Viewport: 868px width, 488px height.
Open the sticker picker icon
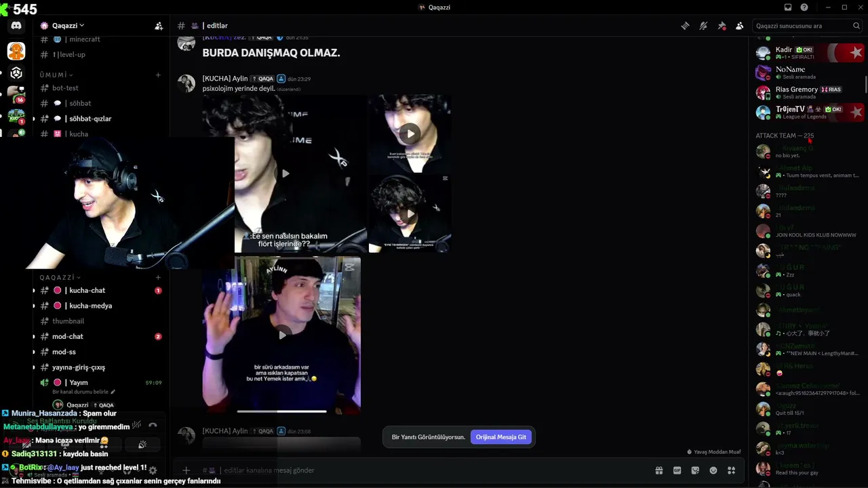coord(695,470)
